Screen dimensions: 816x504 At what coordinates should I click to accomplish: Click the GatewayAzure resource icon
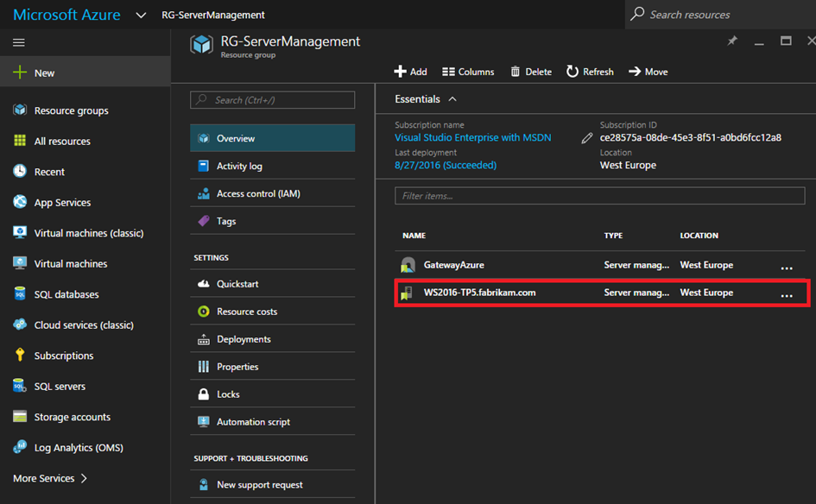[408, 265]
